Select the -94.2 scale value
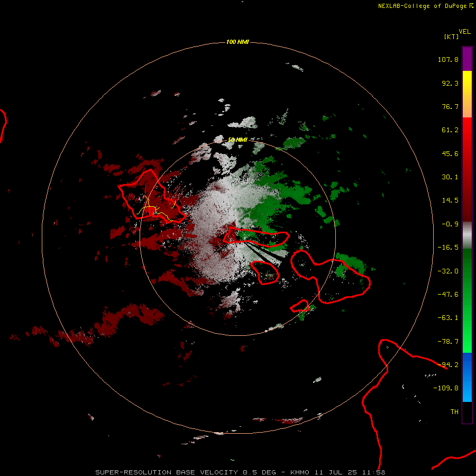476x476 pixels. click(448, 365)
